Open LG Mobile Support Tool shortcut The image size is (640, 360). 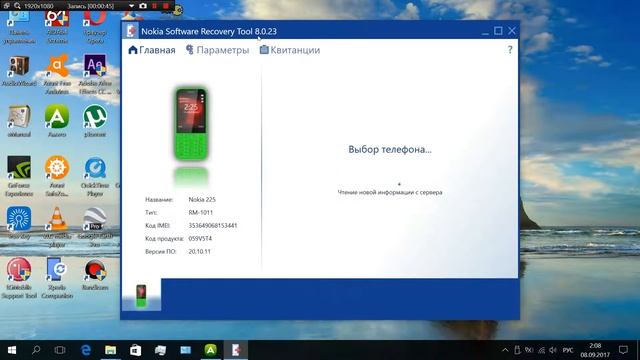[19, 278]
